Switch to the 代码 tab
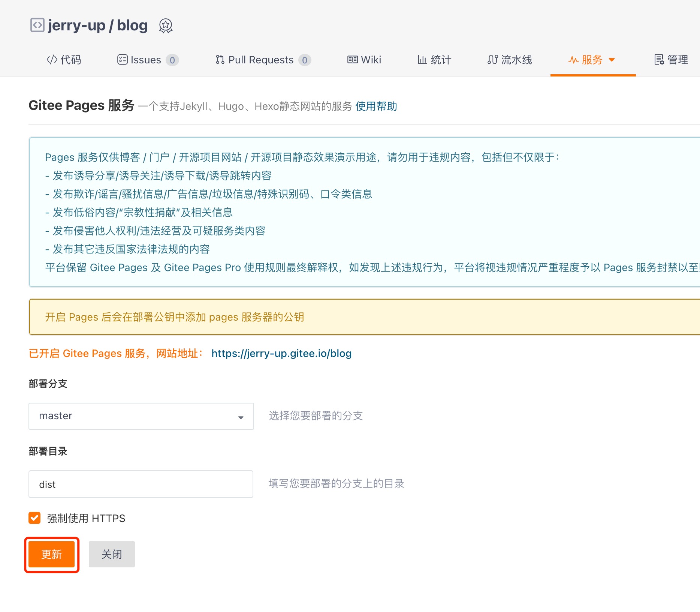 [x=64, y=60]
